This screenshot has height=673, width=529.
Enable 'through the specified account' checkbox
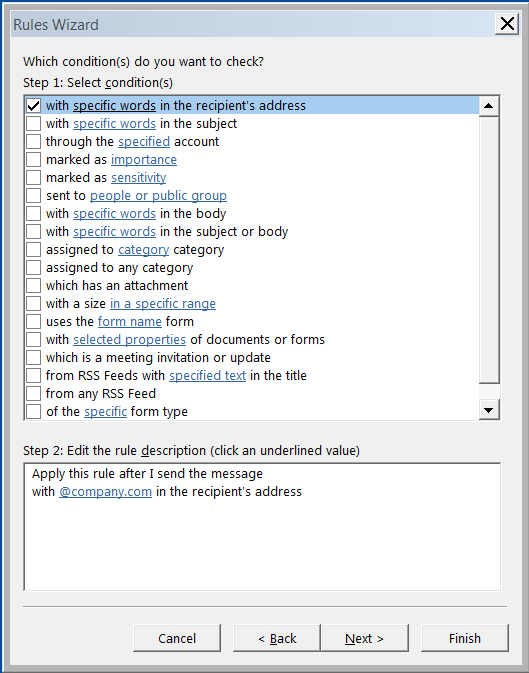click(x=33, y=142)
